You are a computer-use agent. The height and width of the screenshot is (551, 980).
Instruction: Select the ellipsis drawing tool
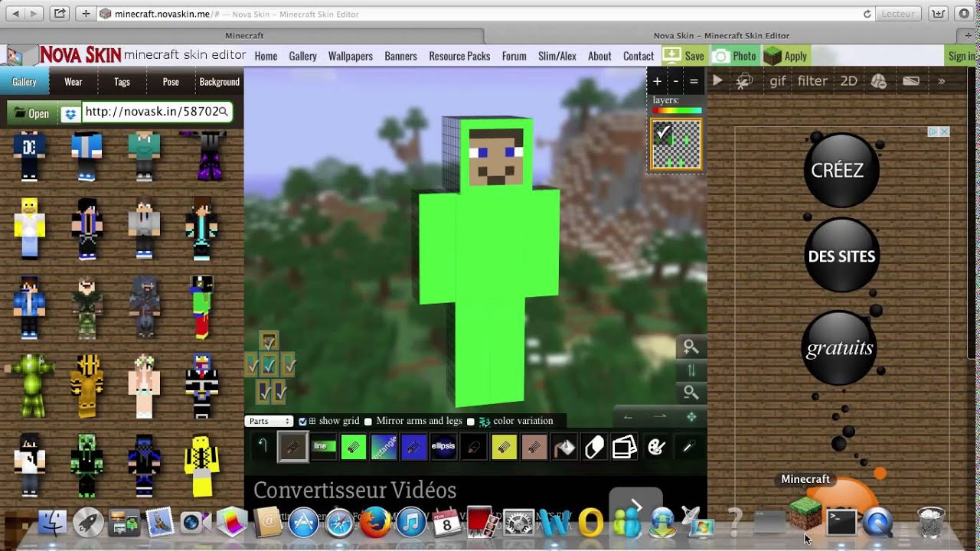pyautogui.click(x=443, y=447)
